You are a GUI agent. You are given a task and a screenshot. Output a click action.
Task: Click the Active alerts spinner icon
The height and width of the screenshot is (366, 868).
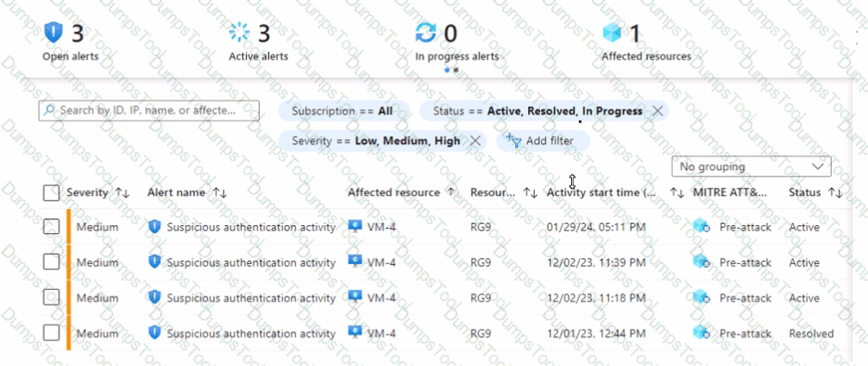click(x=240, y=33)
